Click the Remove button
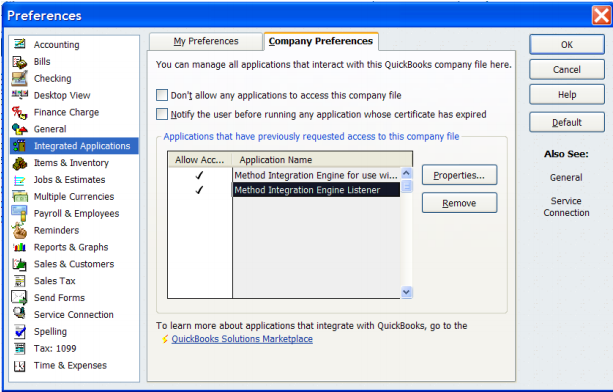Image resolution: width=613 pixels, height=392 pixels. 459,203
